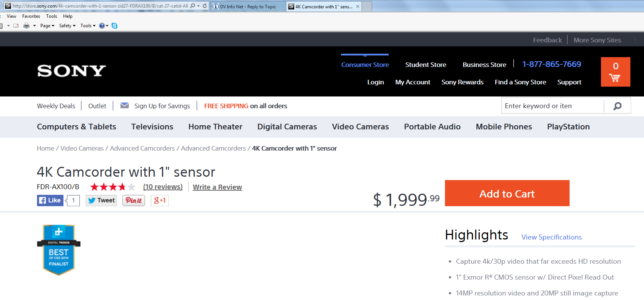Viewport: 644px width, 300px height.
Task: Click the browser address bar URL
Action: [100, 6]
